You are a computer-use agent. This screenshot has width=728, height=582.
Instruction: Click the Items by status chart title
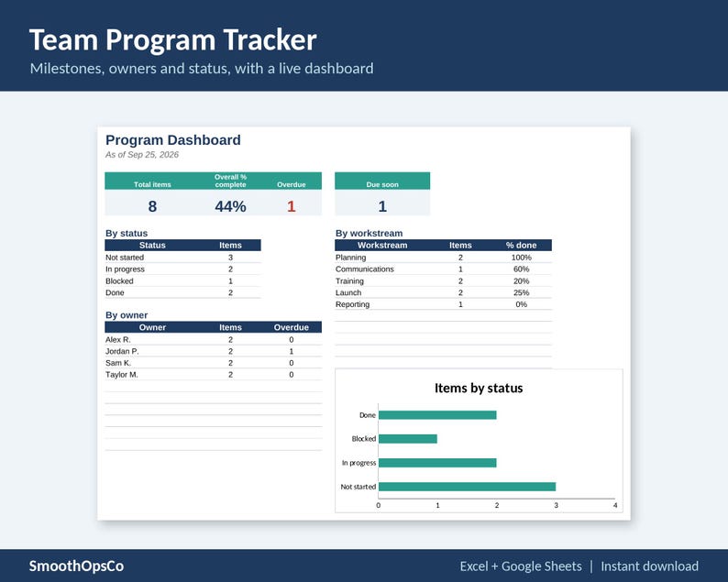coord(479,388)
